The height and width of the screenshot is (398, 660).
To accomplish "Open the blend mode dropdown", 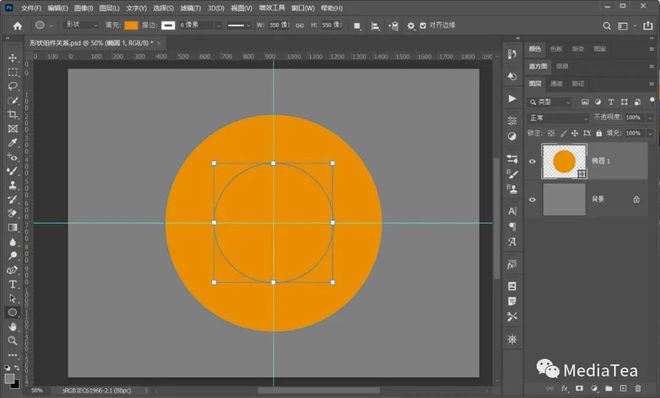I will [558, 118].
